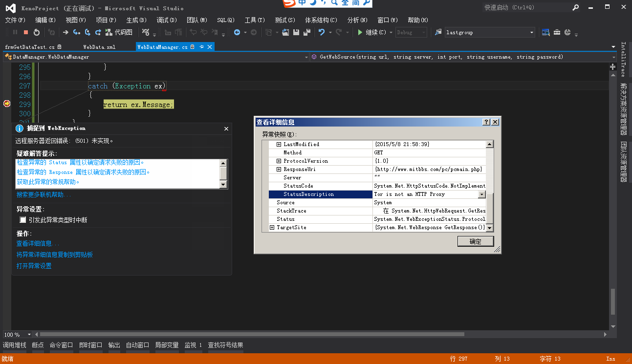
Task: Open the 体系结构(C) menu
Action: [321, 20]
